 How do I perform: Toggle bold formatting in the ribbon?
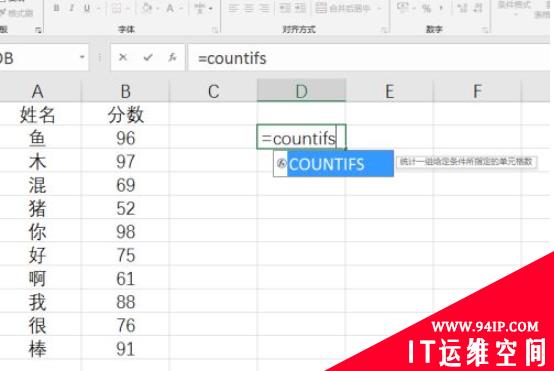point(56,8)
